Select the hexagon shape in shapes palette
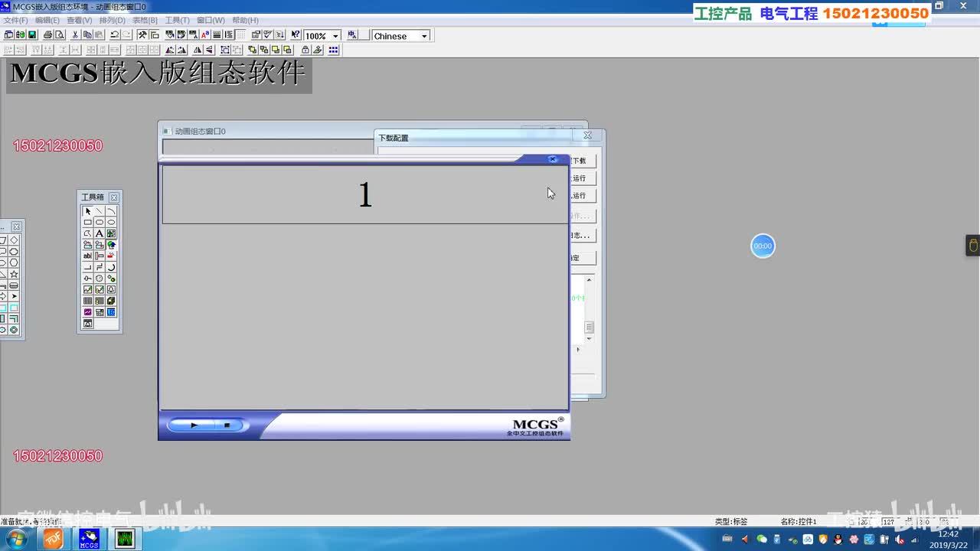Image resolution: width=980 pixels, height=551 pixels. tap(14, 262)
